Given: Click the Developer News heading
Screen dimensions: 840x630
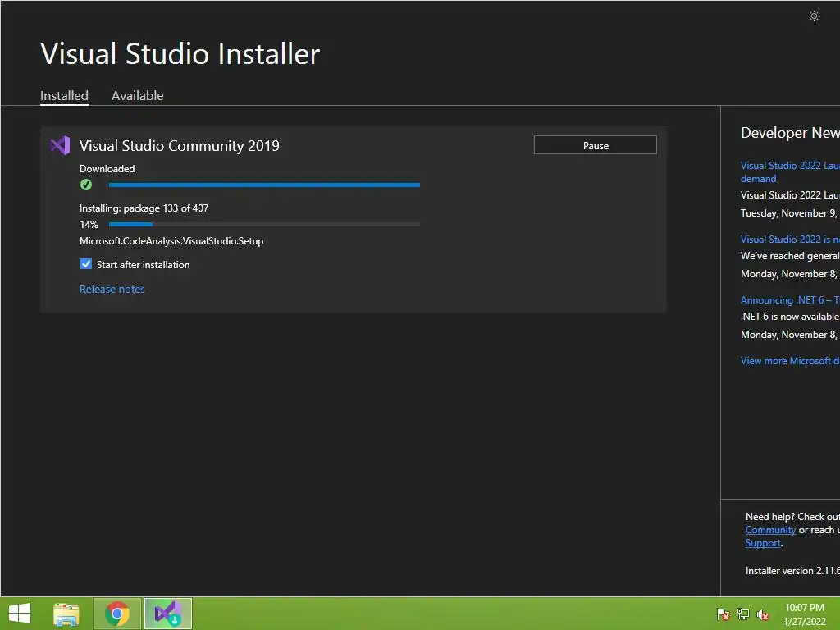Looking at the screenshot, I should 790,133.
